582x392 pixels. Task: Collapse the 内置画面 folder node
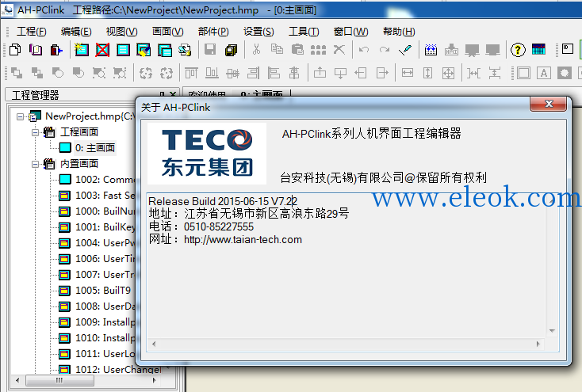pos(35,164)
